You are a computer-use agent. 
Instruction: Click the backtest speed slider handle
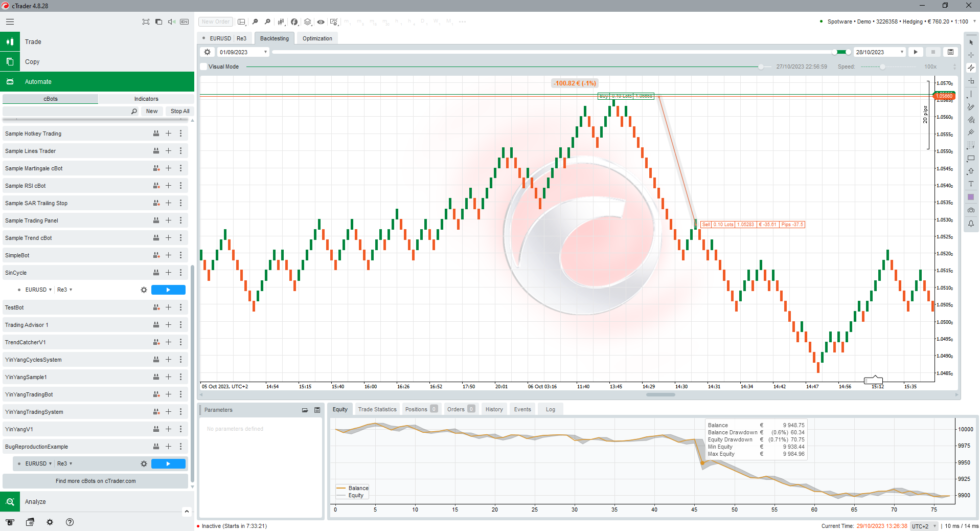click(x=882, y=67)
